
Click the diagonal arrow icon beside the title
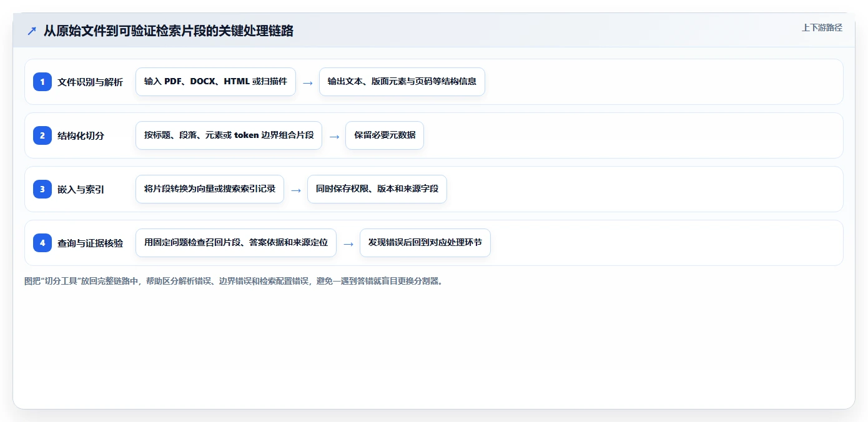pyautogui.click(x=32, y=31)
